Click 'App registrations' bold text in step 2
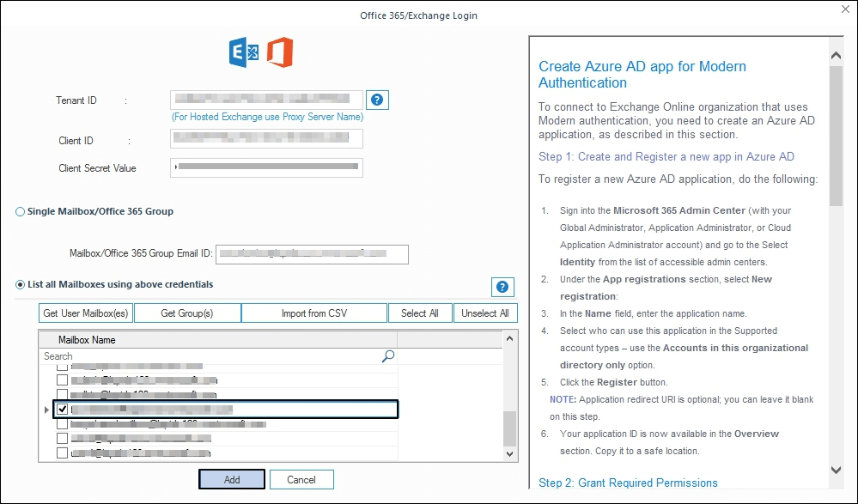 point(644,279)
